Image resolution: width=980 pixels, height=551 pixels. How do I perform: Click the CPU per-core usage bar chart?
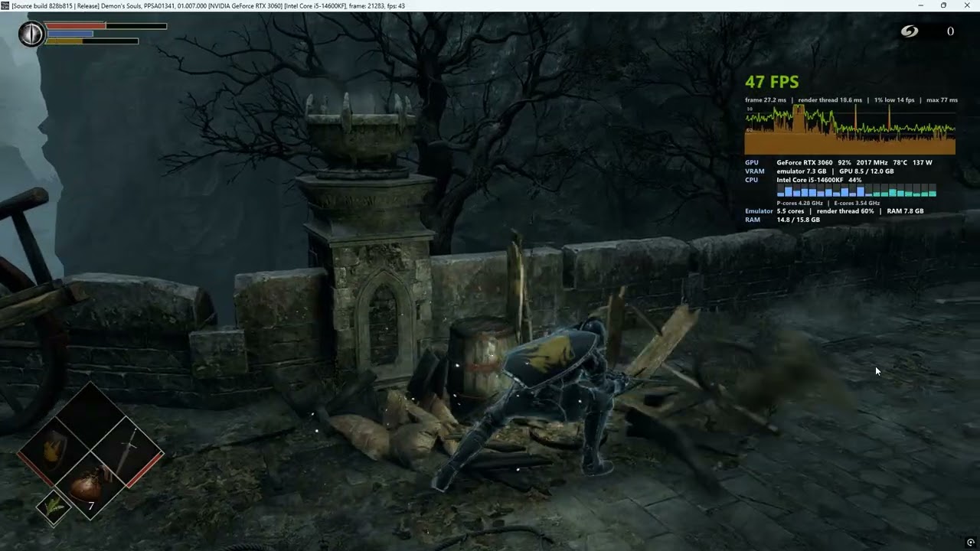coord(857,191)
